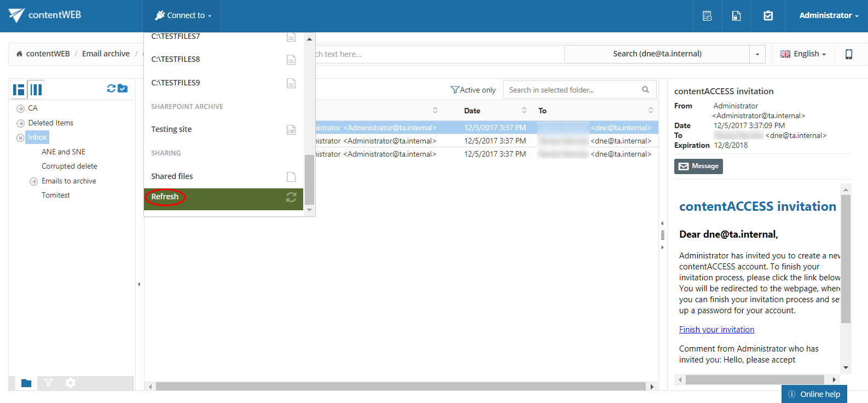Sort by the To column header
The height and width of the screenshot is (403, 868).
[542, 111]
